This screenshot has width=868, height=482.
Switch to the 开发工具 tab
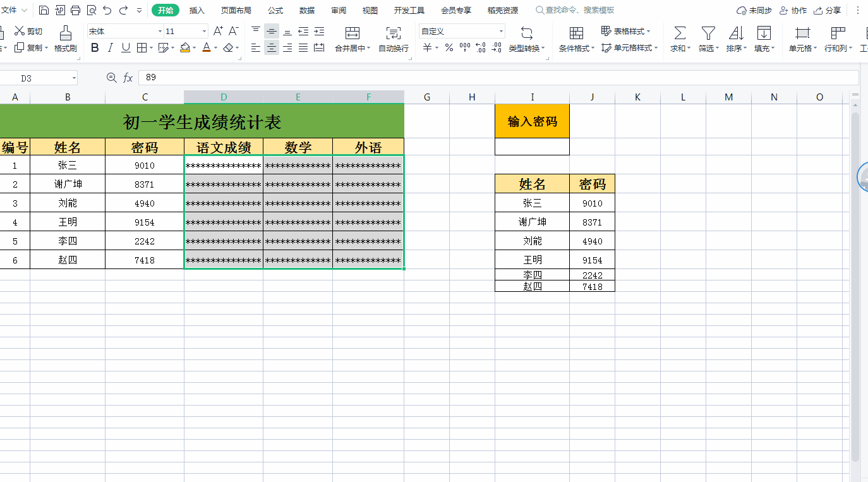point(409,10)
